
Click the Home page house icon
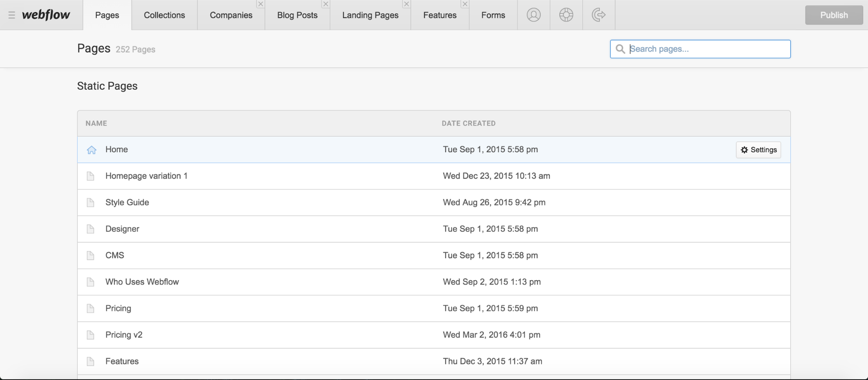click(91, 150)
